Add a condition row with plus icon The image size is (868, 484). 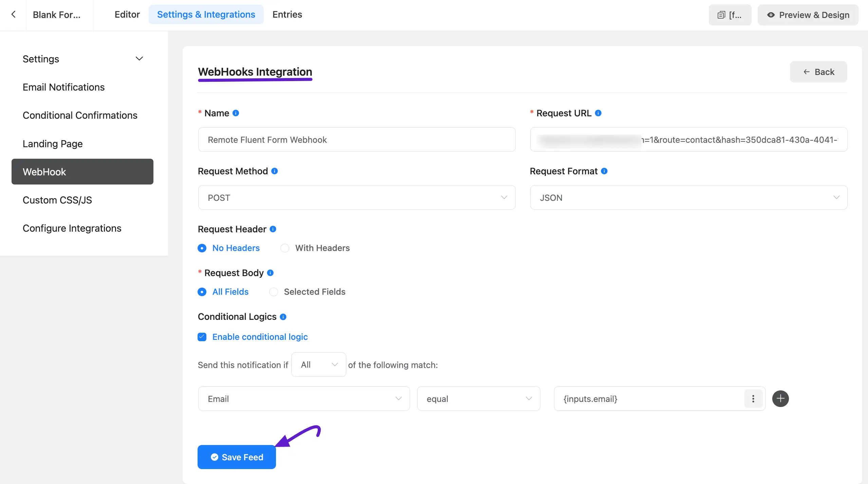click(x=780, y=399)
